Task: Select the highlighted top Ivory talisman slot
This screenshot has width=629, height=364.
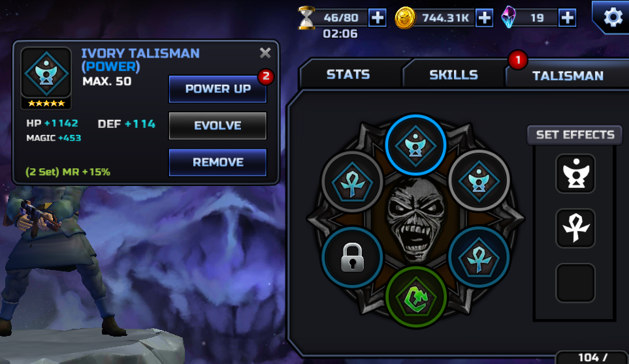Action: pos(415,145)
